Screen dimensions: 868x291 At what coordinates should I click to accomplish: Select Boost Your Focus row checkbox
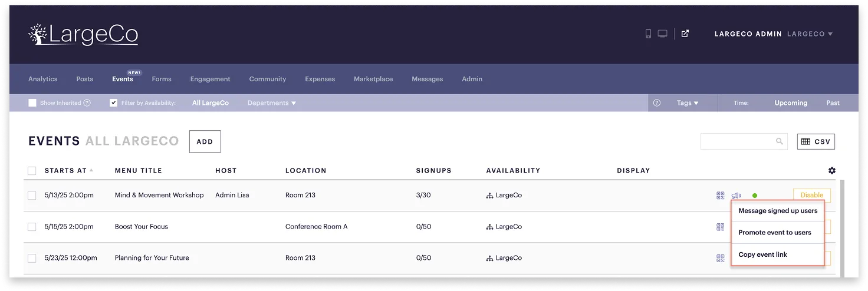(32, 227)
